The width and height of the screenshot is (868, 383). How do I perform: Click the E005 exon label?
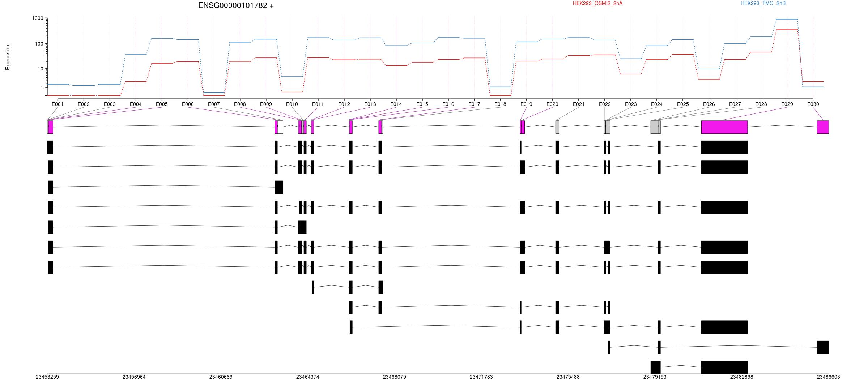(162, 104)
